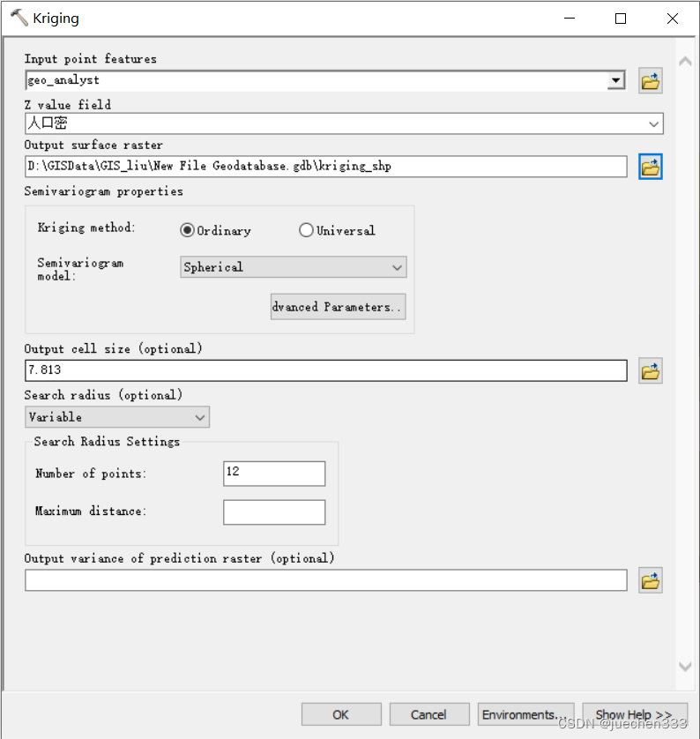Click the Kriging hammer title icon
Viewport: 700px width, 739px height.
[x=19, y=18]
